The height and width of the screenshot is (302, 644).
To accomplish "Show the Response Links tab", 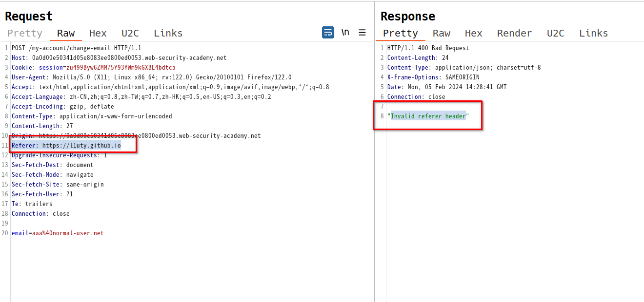I will coord(594,33).
